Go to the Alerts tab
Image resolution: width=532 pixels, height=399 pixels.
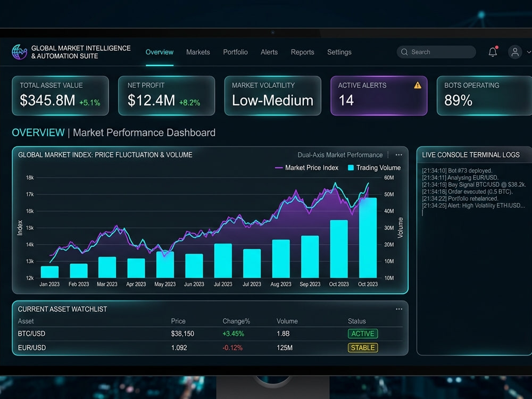pyautogui.click(x=269, y=52)
